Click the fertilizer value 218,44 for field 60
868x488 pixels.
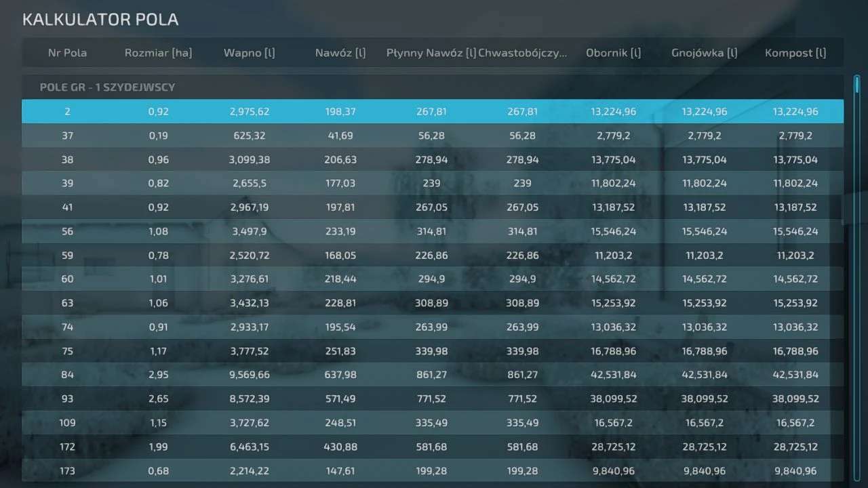[x=340, y=279]
